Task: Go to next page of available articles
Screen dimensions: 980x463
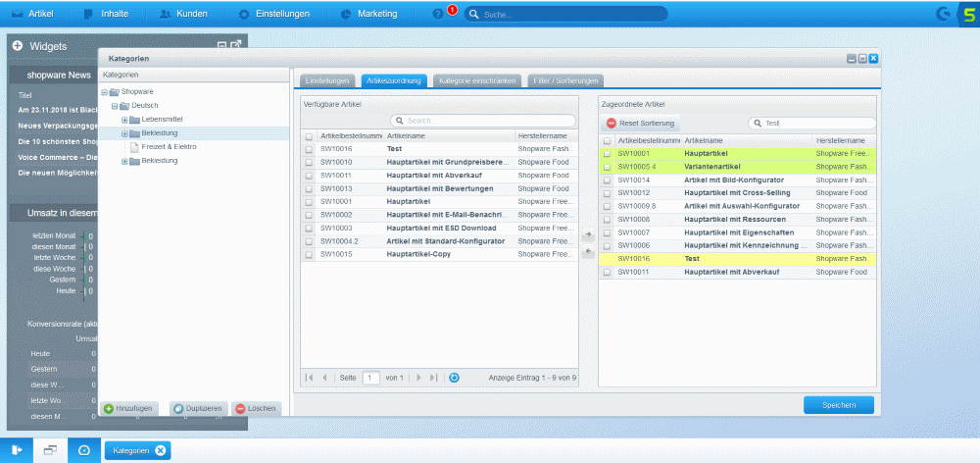Action: pos(418,378)
